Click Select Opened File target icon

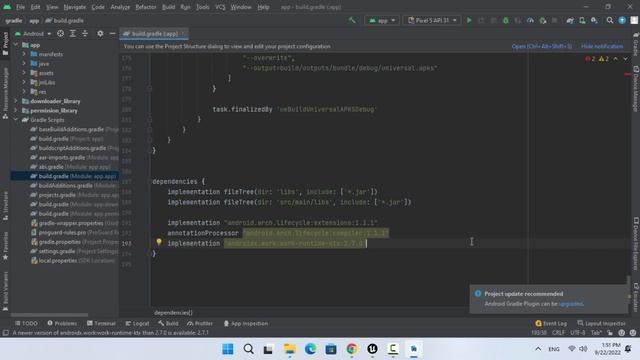(60, 33)
